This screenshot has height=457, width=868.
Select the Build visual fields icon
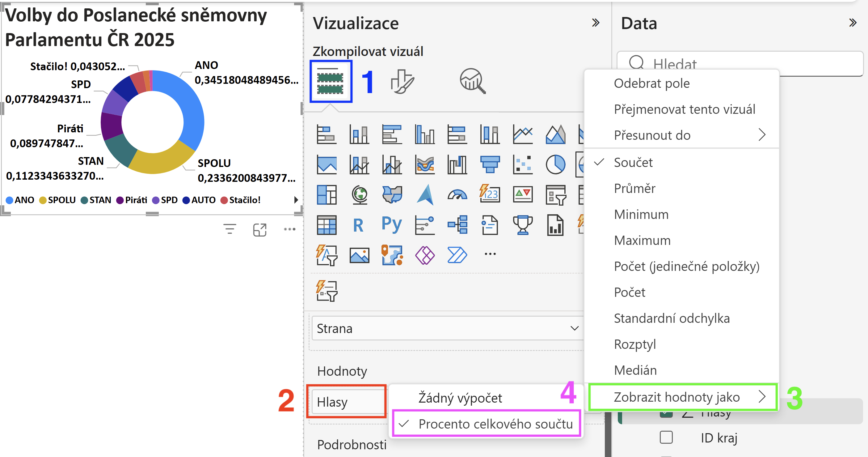point(331,81)
